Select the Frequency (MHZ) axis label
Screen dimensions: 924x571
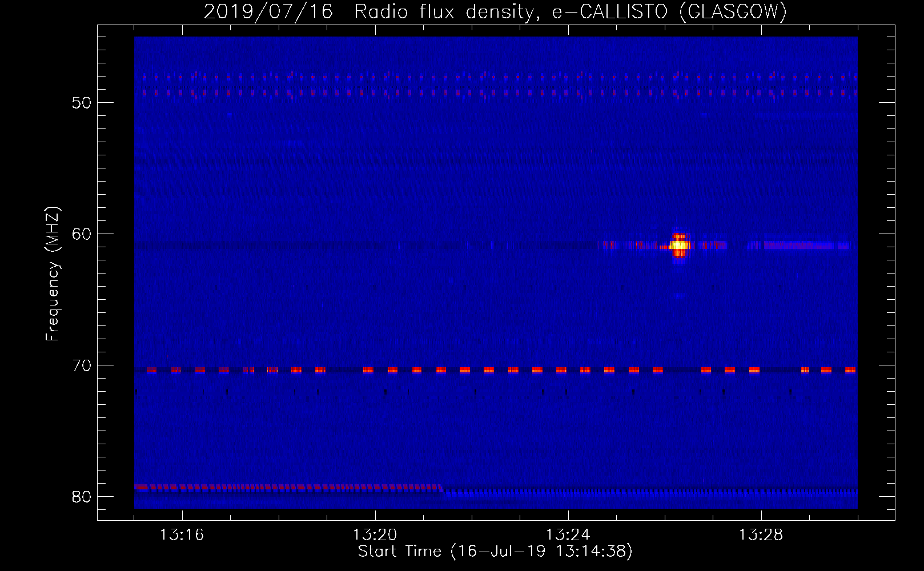(52, 274)
